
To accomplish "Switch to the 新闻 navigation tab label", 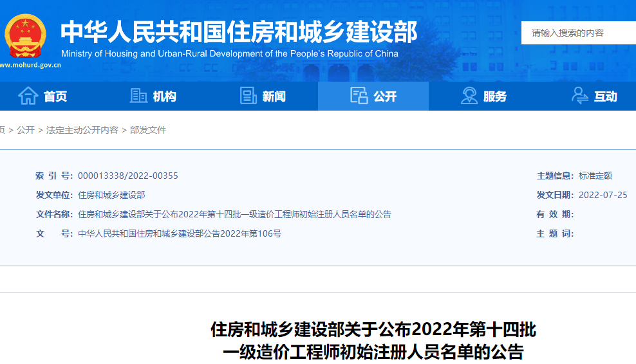I will (x=274, y=96).
